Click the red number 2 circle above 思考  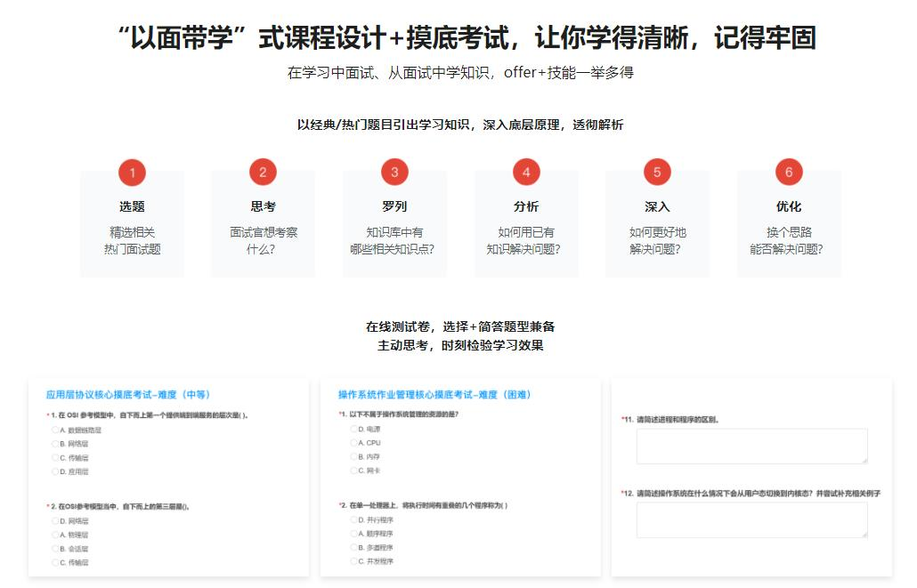[263, 173]
